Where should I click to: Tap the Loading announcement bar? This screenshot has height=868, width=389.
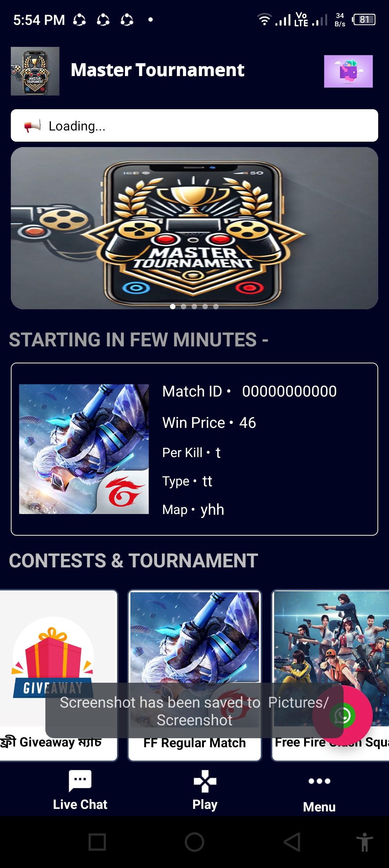[x=194, y=125]
